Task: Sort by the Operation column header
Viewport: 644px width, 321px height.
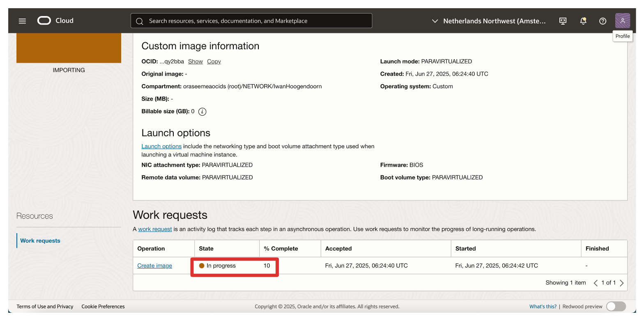Action: coord(151,248)
